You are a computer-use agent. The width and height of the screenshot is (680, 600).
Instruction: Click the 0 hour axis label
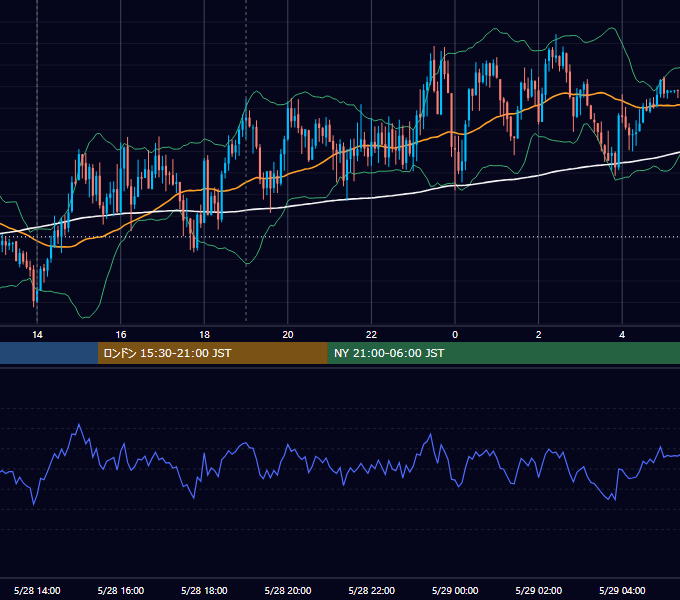[x=455, y=335]
